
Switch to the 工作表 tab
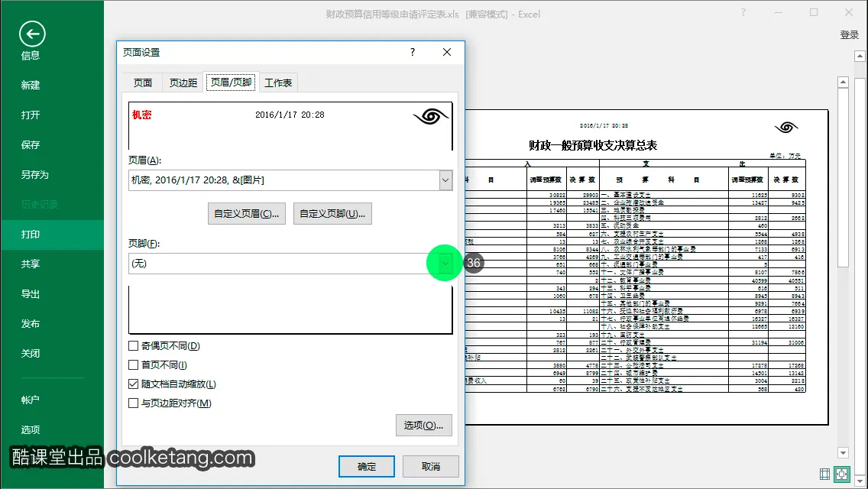pyautogui.click(x=278, y=83)
